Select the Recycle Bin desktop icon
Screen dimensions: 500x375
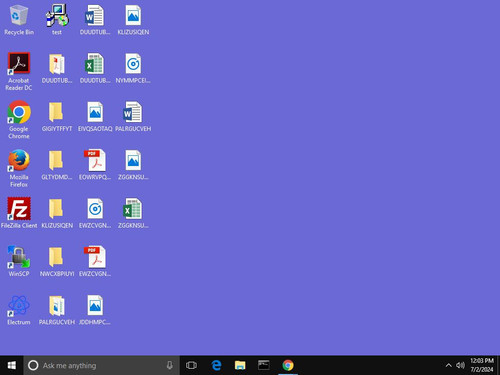point(19,20)
